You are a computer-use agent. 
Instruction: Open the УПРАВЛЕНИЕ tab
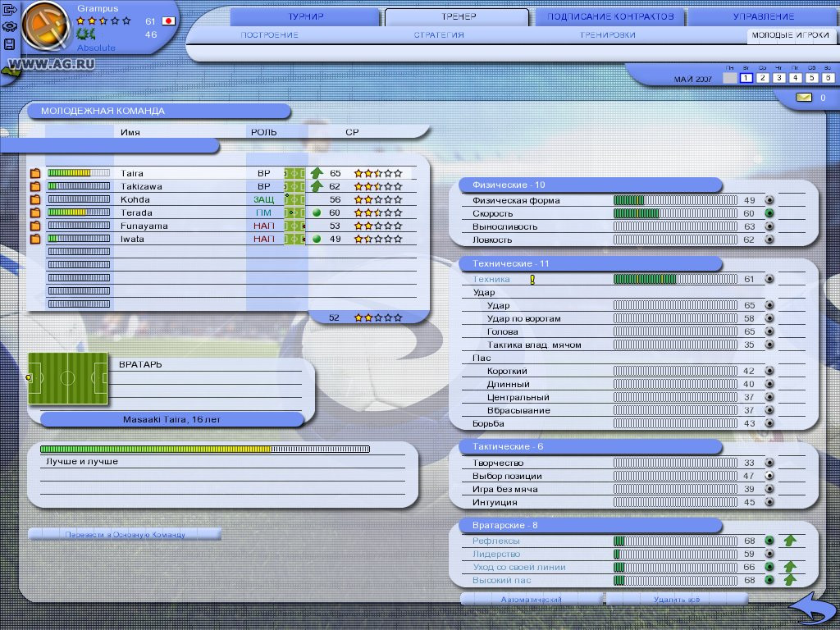764,16
